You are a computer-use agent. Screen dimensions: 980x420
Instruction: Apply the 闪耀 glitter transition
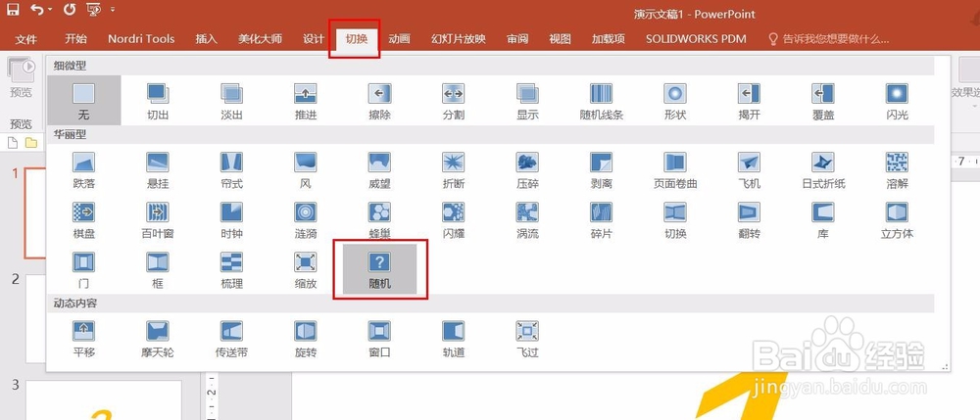pyautogui.click(x=453, y=219)
